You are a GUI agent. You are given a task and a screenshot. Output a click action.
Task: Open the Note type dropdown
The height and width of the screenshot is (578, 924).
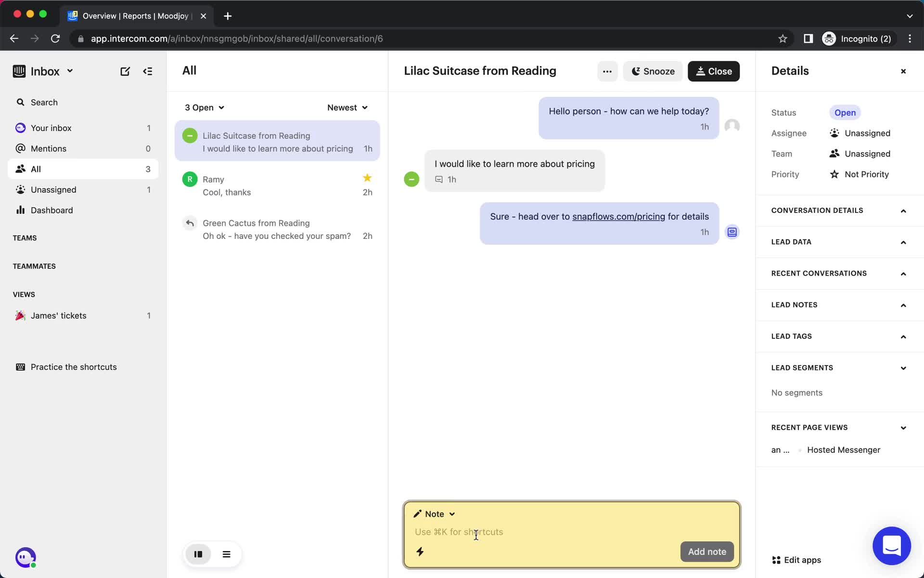pyautogui.click(x=434, y=514)
